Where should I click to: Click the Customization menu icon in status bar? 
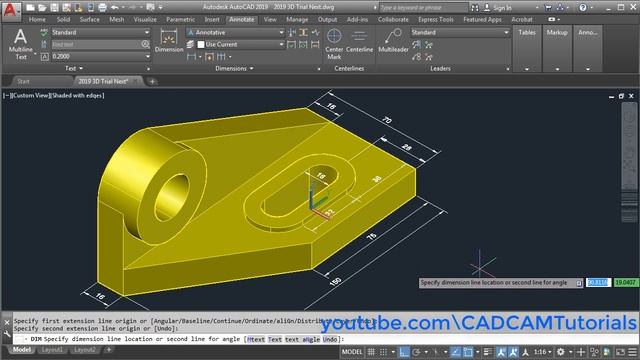click(632, 352)
